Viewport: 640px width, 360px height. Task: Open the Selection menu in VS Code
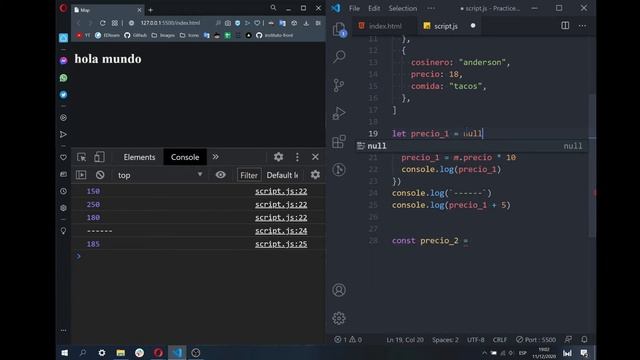click(x=402, y=8)
